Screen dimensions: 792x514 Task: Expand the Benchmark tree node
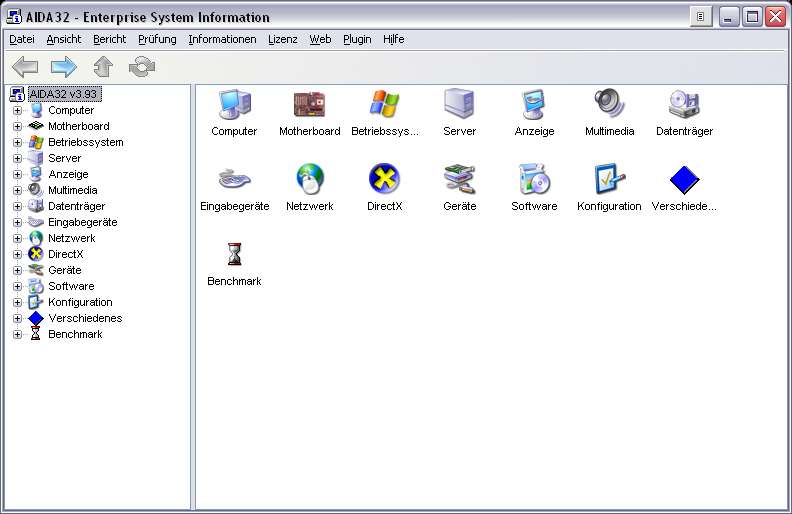pos(17,335)
